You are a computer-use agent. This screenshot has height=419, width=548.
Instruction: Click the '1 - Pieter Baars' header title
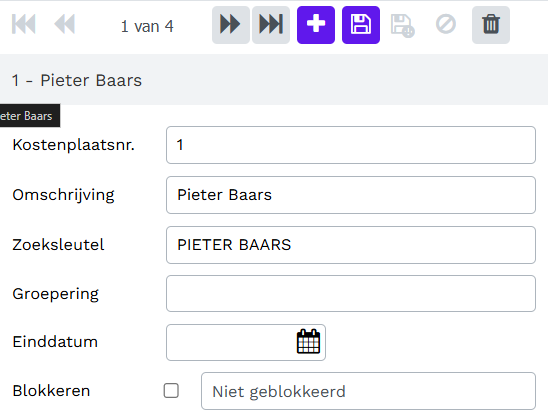tap(77, 80)
